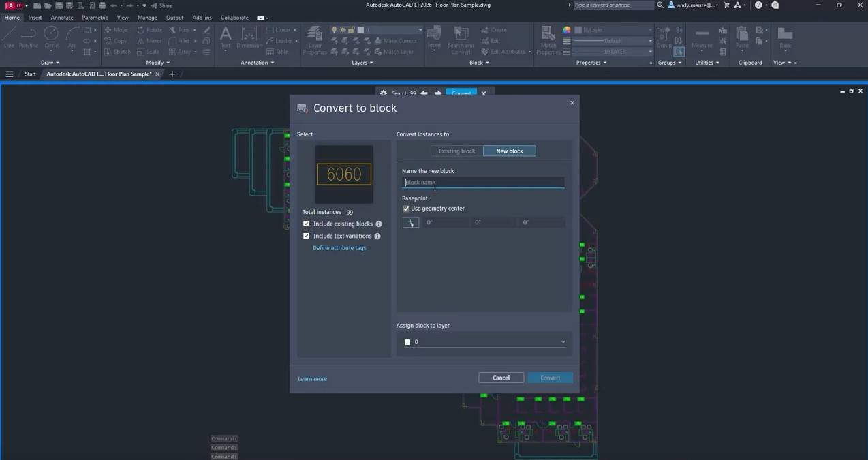Open the Annotate ribbon tab
868x460 pixels.
(61, 18)
